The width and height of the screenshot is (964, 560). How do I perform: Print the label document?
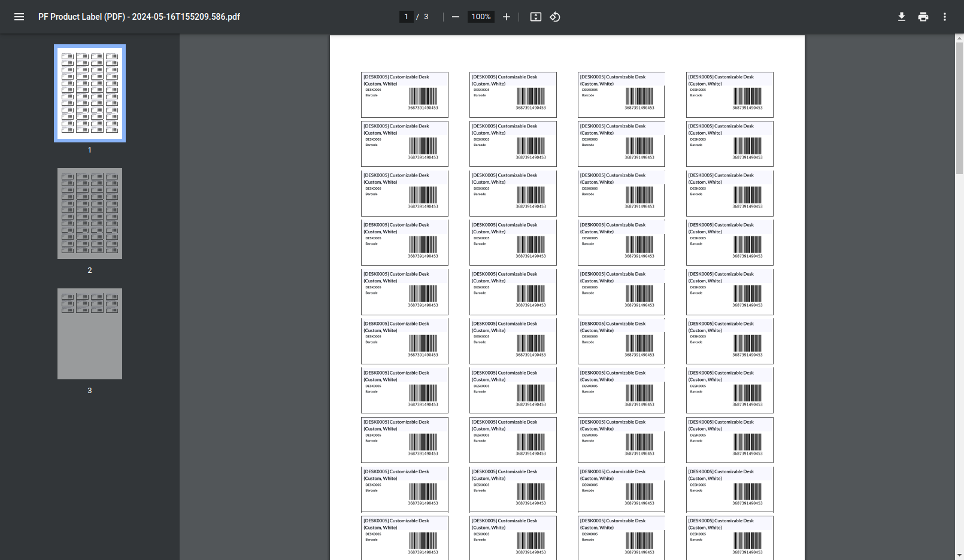coord(923,17)
